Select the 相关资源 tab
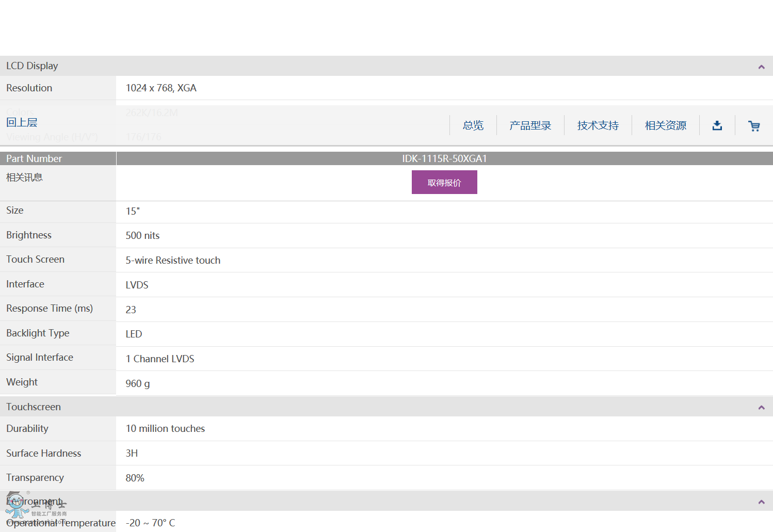The width and height of the screenshot is (773, 532). 665,125
